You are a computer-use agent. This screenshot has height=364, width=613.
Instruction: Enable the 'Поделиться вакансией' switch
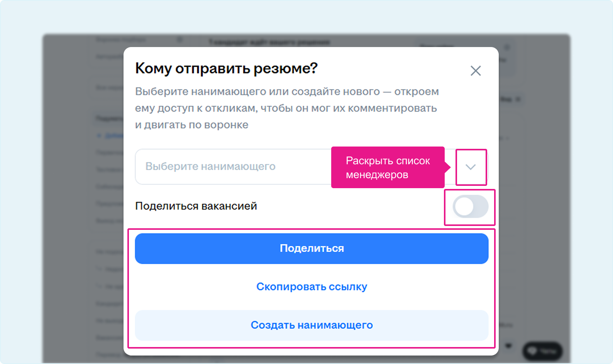point(471,206)
